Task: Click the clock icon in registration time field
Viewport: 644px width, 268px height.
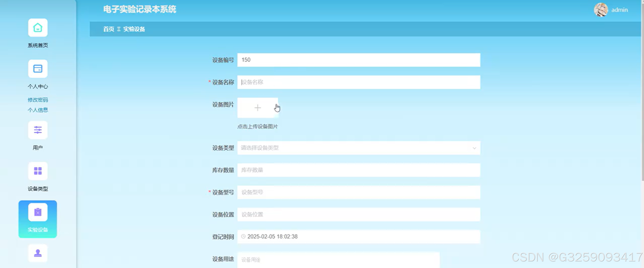Action: click(243, 236)
